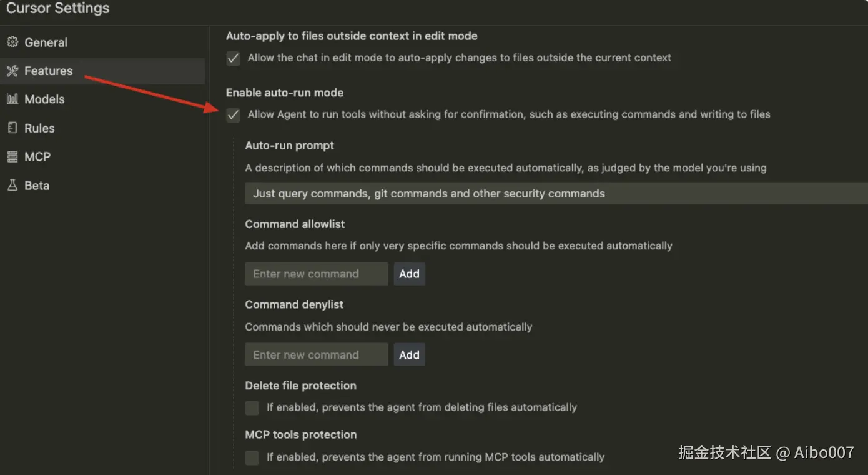Click the Command denylist input field
The width and height of the screenshot is (868, 475).
click(x=317, y=355)
